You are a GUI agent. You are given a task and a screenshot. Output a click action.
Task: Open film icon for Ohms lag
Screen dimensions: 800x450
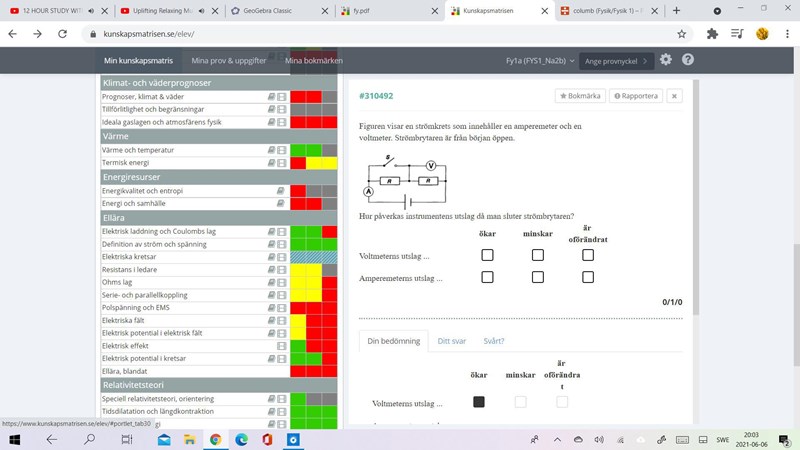coord(282,283)
